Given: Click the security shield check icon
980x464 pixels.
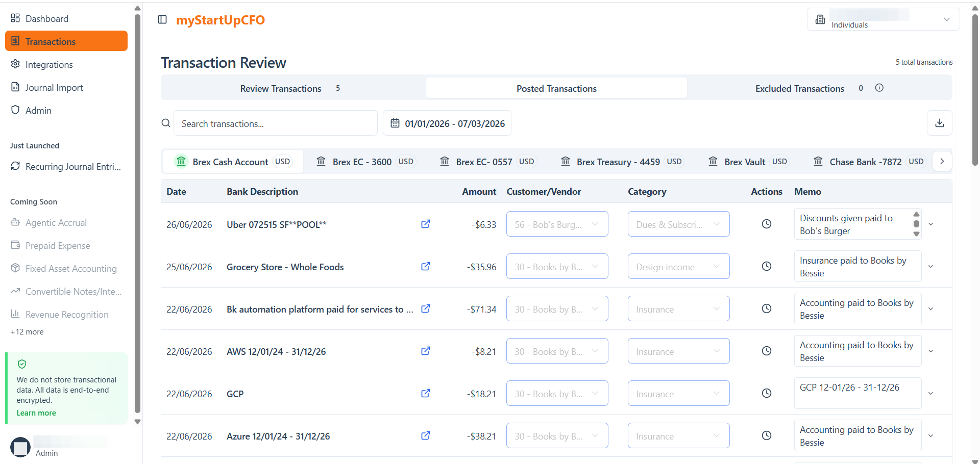Looking at the screenshot, I should tap(22, 364).
